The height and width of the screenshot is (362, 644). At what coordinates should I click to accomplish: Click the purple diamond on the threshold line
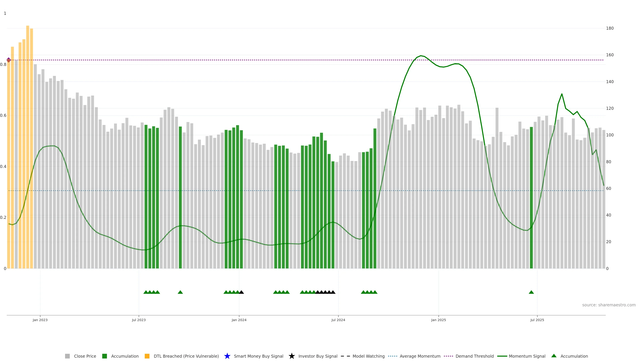[9, 60]
